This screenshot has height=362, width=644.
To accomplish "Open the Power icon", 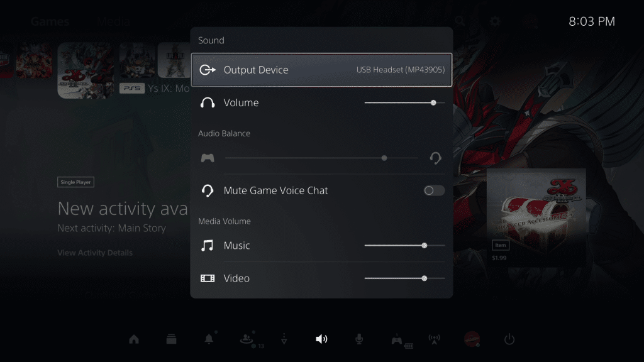I will tap(509, 339).
